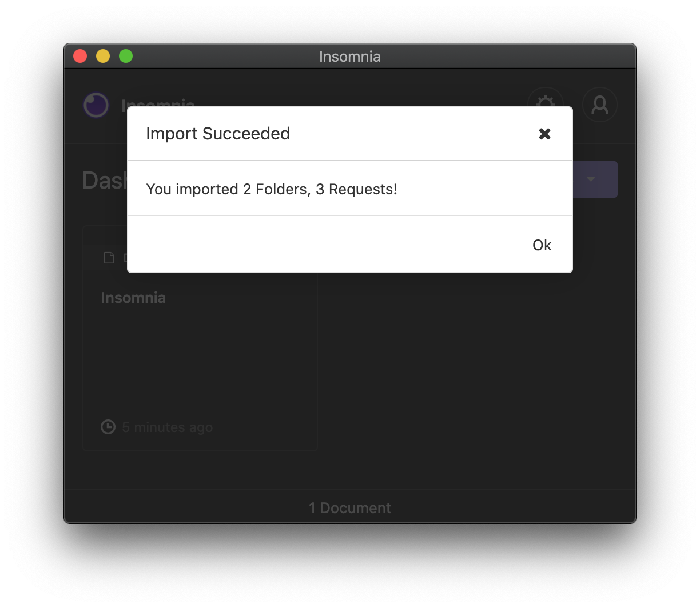
Task: Click the '1 Document' status bar text
Action: (x=349, y=507)
